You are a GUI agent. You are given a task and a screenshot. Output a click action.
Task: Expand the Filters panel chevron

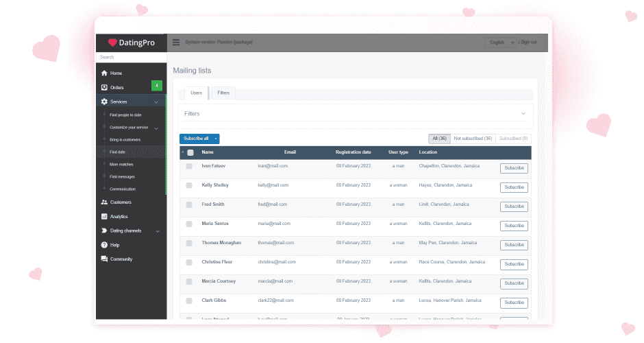(523, 113)
